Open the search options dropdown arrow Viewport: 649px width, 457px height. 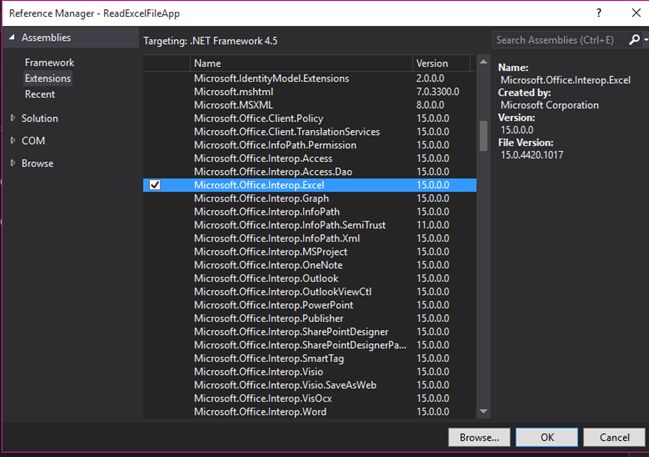[x=646, y=40]
